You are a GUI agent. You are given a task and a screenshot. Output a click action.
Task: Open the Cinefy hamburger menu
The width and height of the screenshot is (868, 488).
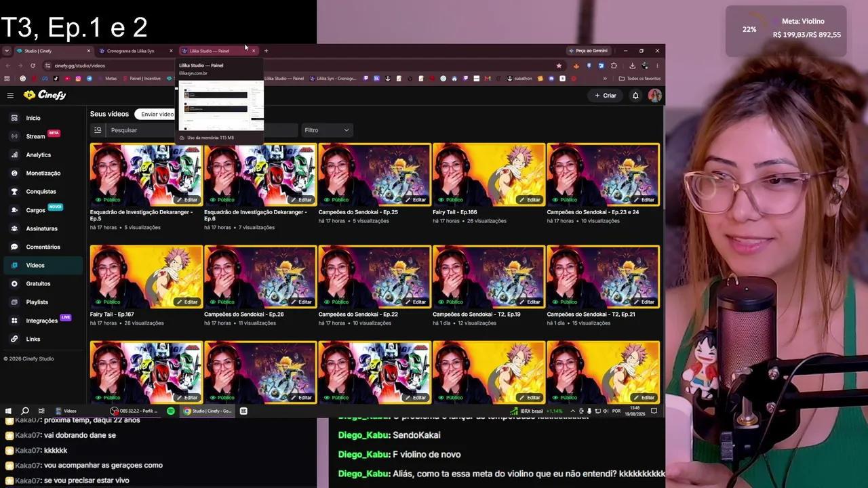click(10, 96)
